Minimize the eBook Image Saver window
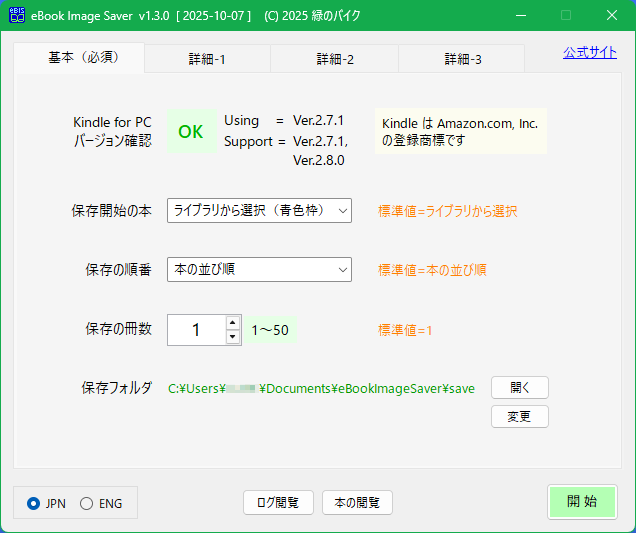636x533 pixels. pos(519,15)
